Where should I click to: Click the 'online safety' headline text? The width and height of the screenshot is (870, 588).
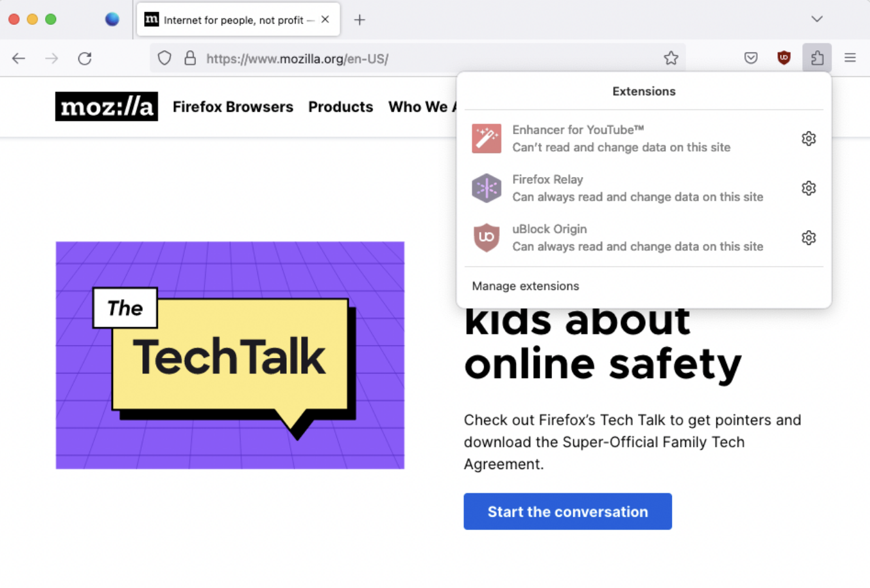[603, 365]
